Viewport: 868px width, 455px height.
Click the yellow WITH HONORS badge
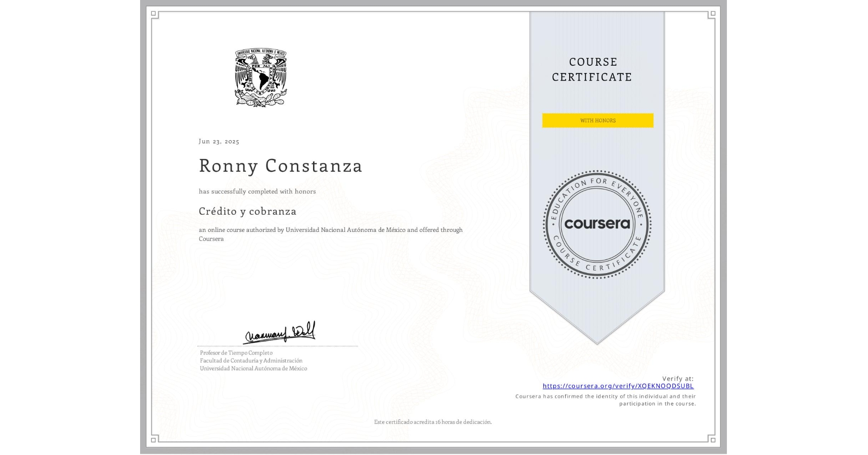[x=598, y=121]
